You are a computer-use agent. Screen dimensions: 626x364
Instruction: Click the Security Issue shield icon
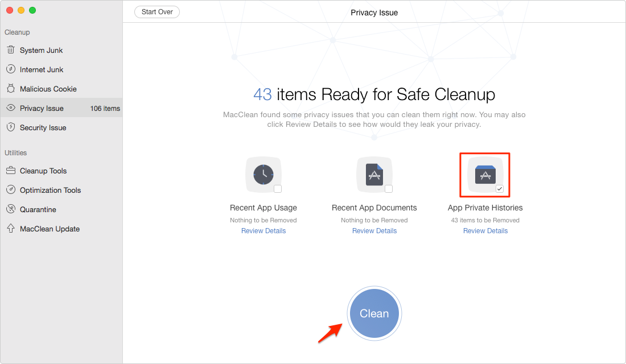click(x=10, y=127)
